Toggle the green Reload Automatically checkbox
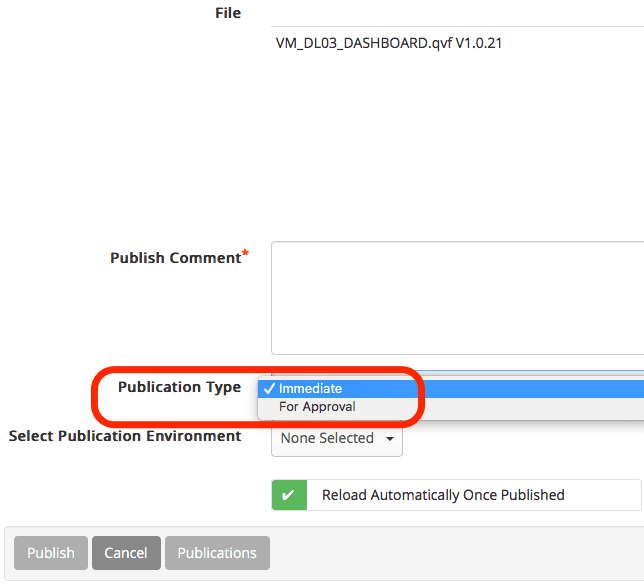This screenshot has width=644, height=585. coord(288,495)
